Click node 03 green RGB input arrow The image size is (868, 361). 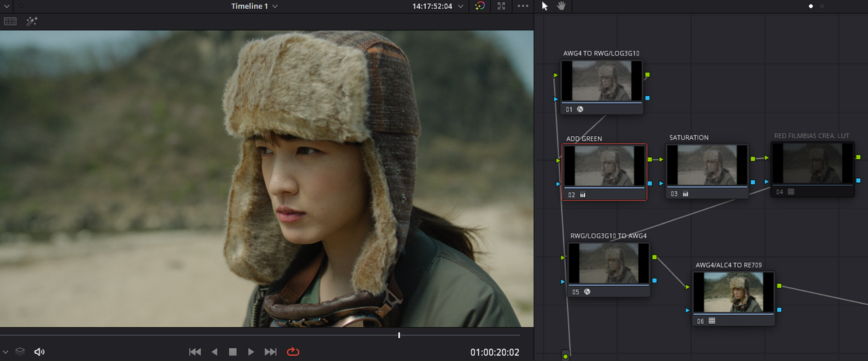661,159
